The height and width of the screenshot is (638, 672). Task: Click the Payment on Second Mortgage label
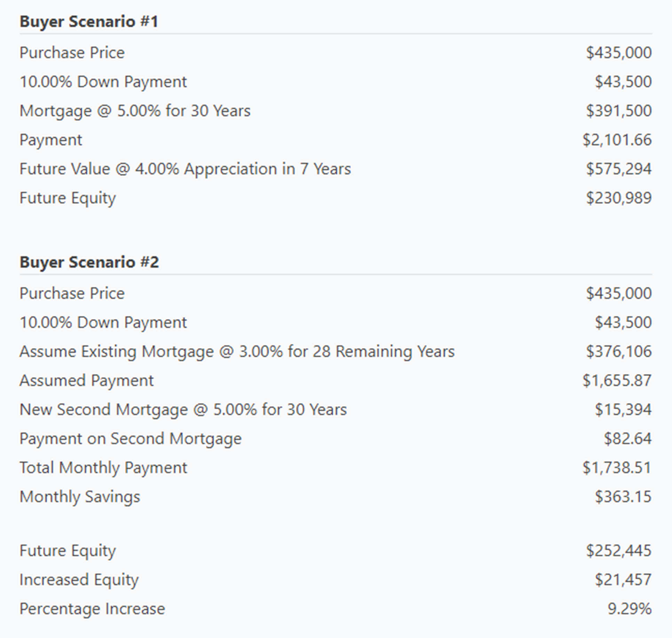point(130,438)
